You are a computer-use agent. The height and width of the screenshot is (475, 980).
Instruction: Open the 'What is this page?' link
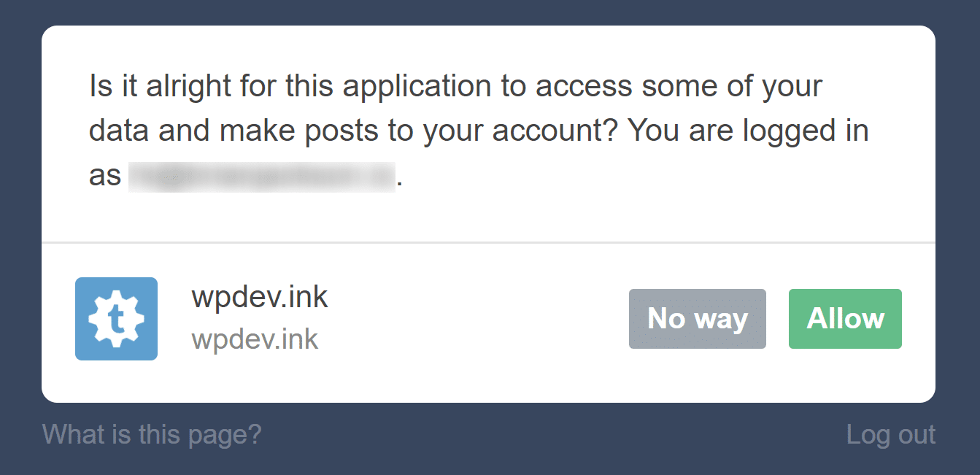[151, 433]
